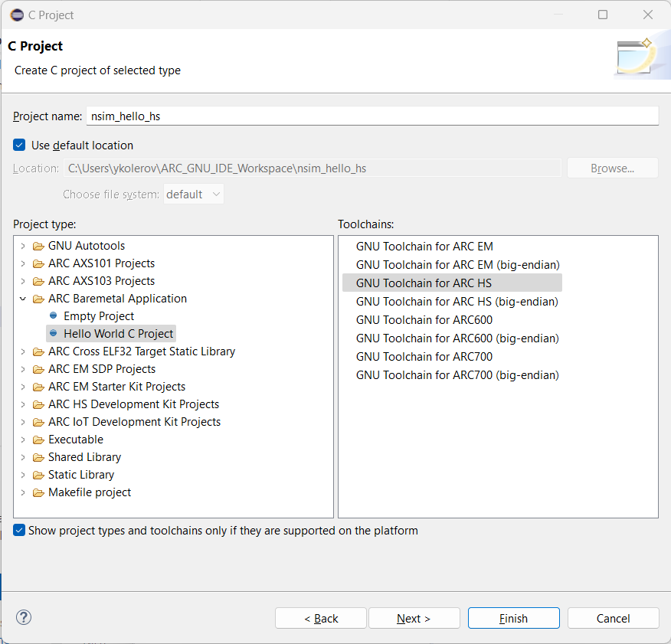Screen dimensions: 671x644
Task: Click the help question mark icon
Action: pyautogui.click(x=24, y=617)
